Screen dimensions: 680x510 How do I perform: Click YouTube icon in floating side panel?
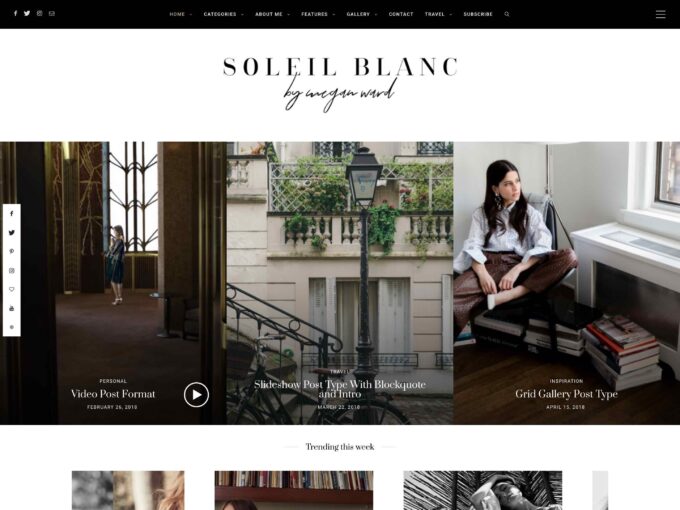click(12, 308)
